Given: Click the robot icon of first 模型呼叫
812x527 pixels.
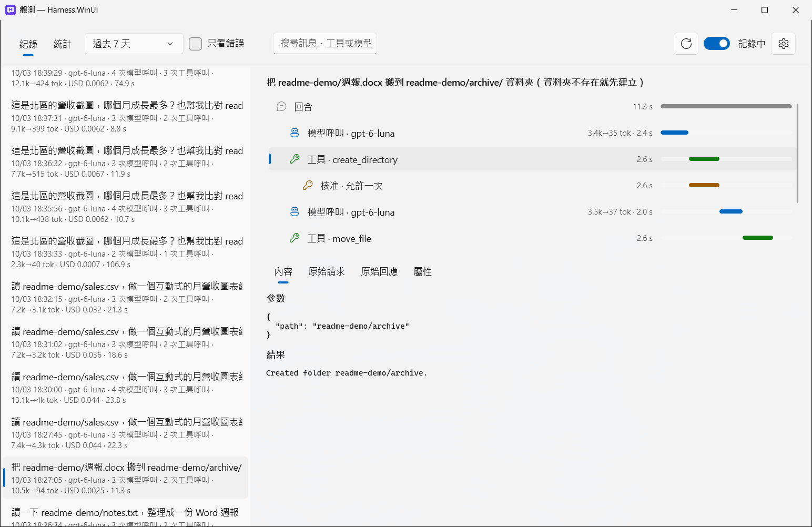Looking at the screenshot, I should point(295,133).
